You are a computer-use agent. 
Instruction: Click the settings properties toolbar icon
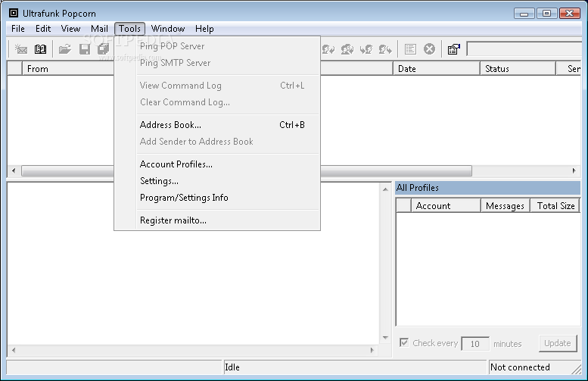454,49
